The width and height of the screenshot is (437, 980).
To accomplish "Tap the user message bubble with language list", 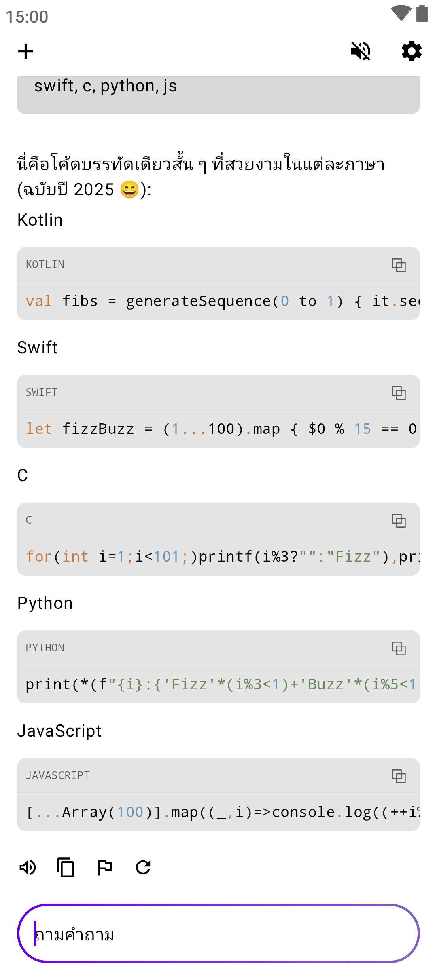I will [x=218, y=93].
